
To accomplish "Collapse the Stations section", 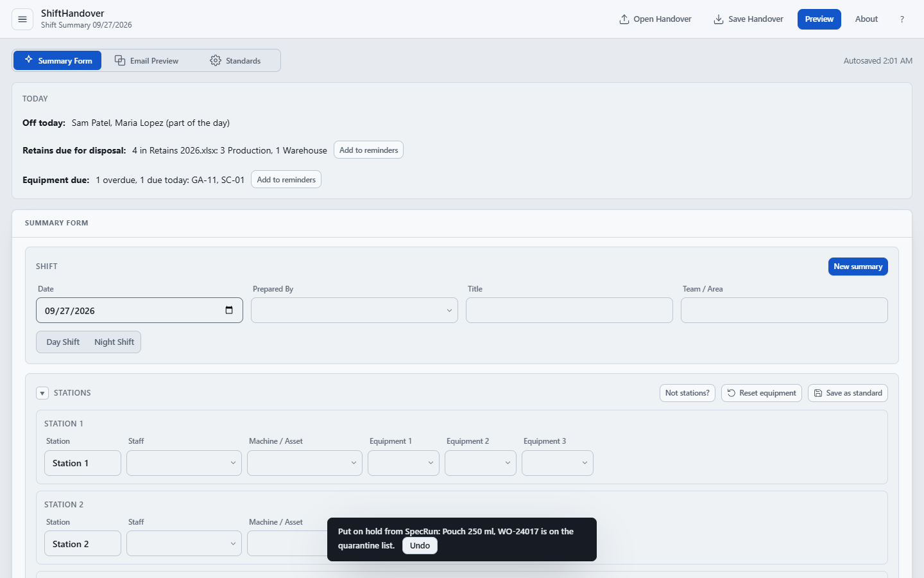I will tap(42, 393).
